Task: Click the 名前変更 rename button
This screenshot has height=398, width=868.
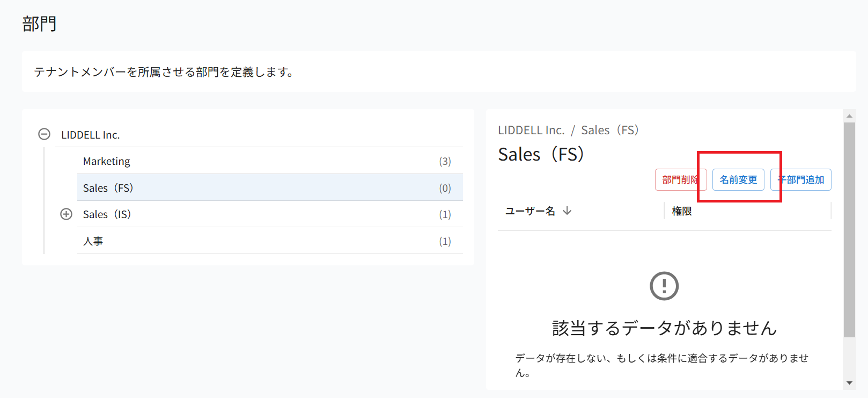Action: pyautogui.click(x=738, y=179)
